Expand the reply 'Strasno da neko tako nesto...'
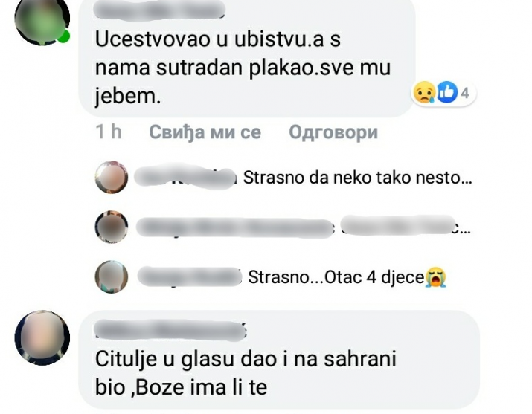Image resolution: width=532 pixels, height=414 pixels. click(357, 178)
